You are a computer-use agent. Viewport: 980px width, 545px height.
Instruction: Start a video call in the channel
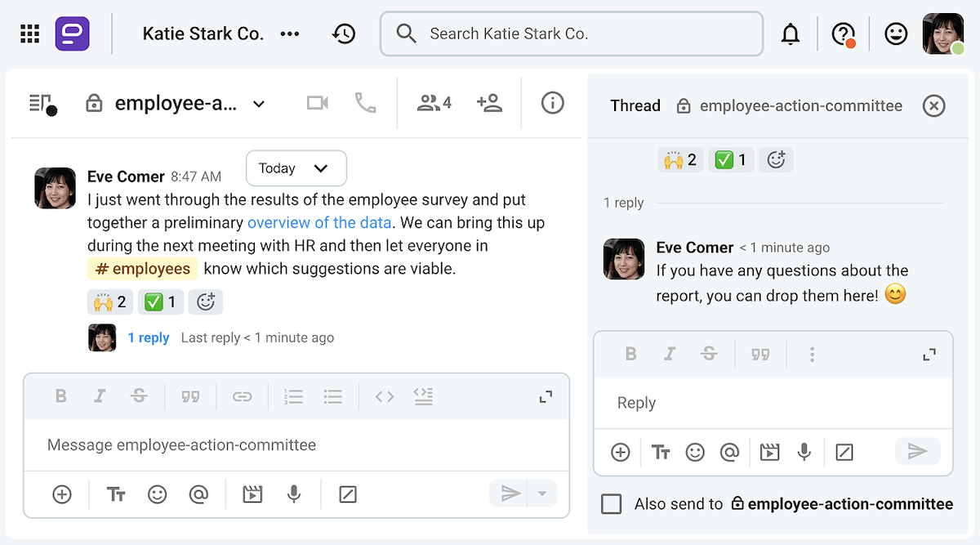pyautogui.click(x=318, y=102)
